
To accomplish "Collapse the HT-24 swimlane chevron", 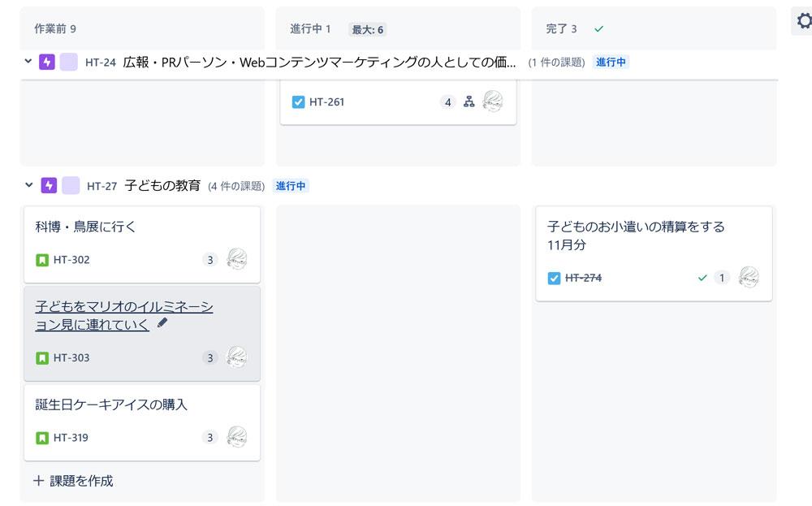I will (x=28, y=61).
